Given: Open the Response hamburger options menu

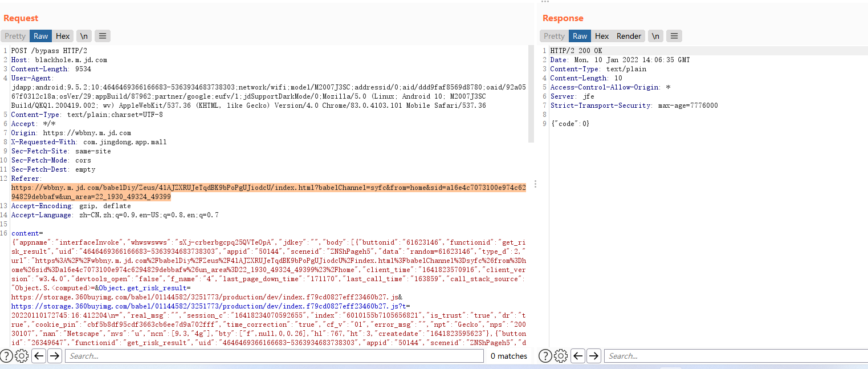Looking at the screenshot, I should tap(674, 36).
